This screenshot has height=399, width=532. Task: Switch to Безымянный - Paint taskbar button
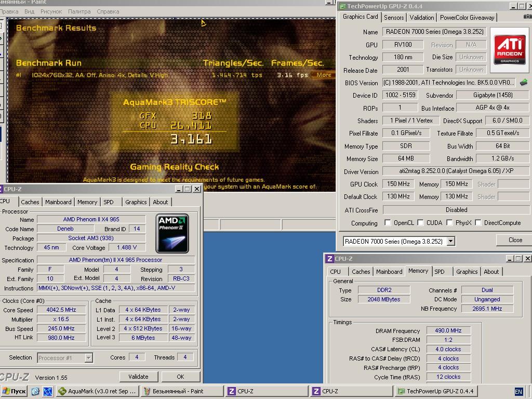point(182,391)
